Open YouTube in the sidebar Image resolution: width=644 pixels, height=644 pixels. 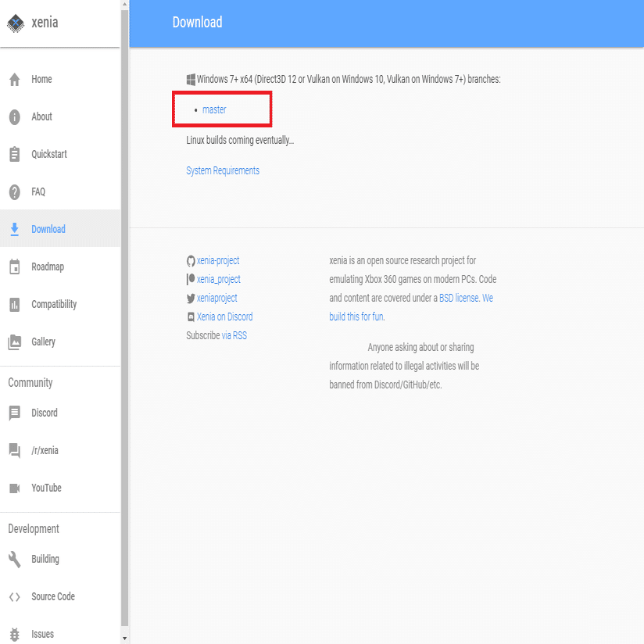pos(60,488)
